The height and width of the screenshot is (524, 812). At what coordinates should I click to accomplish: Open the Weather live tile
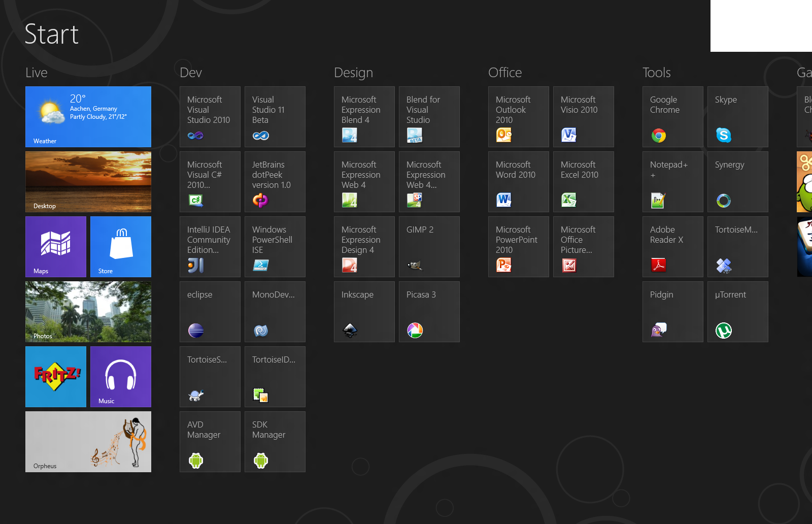click(88, 117)
